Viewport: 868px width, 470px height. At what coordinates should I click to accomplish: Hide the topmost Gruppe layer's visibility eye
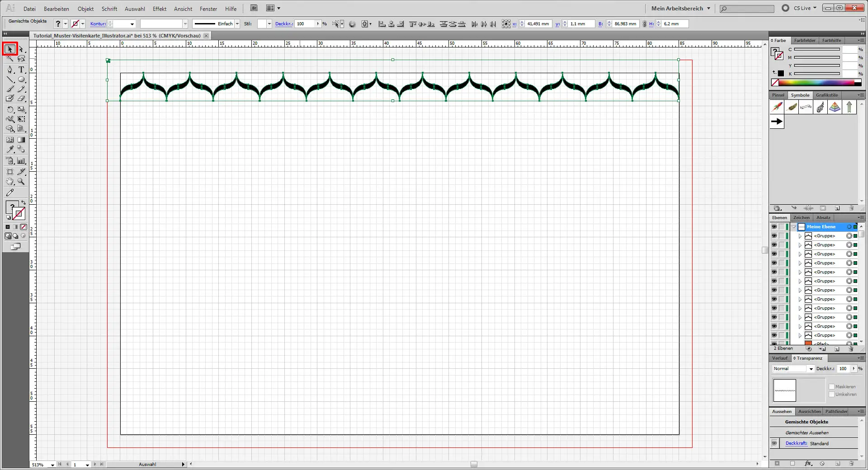pos(774,235)
